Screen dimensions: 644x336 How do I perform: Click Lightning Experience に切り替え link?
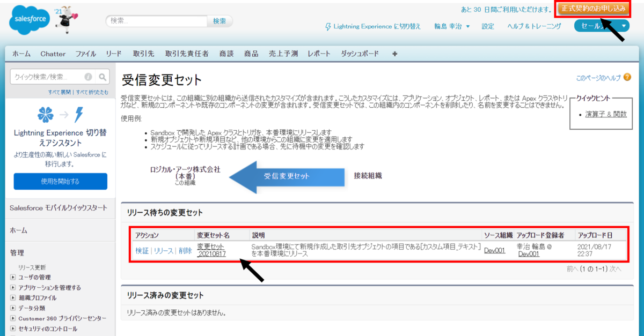pos(377,26)
